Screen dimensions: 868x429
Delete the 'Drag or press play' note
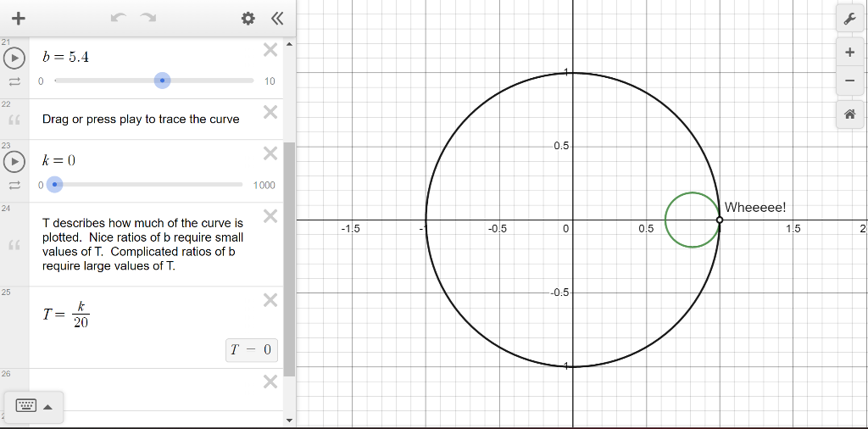(x=270, y=113)
